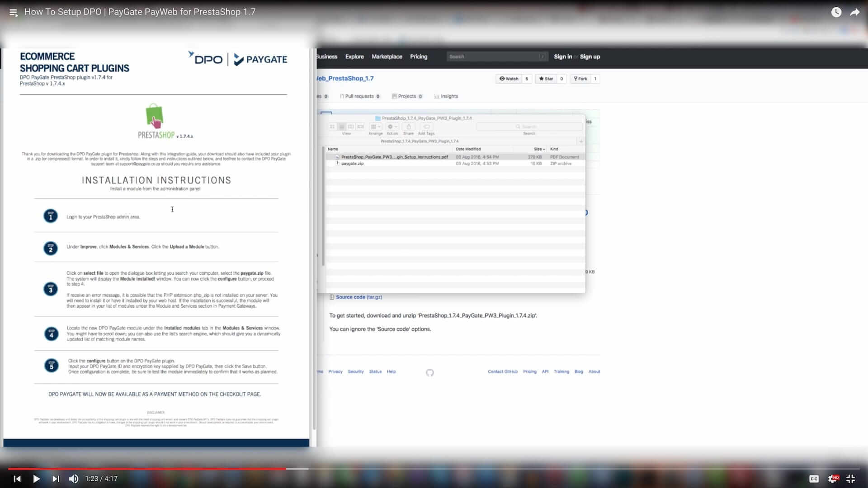Select the paygate.zip file
Viewport: 868px width, 488px height.
point(455,164)
